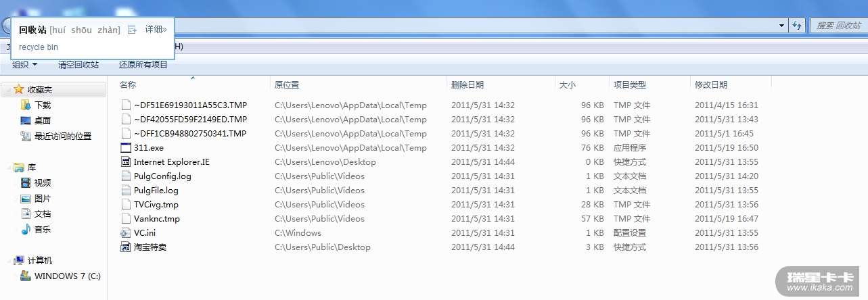Screen dimensions: 868x300
Task: Click the 最近访问的位置 icon
Action: pos(26,136)
